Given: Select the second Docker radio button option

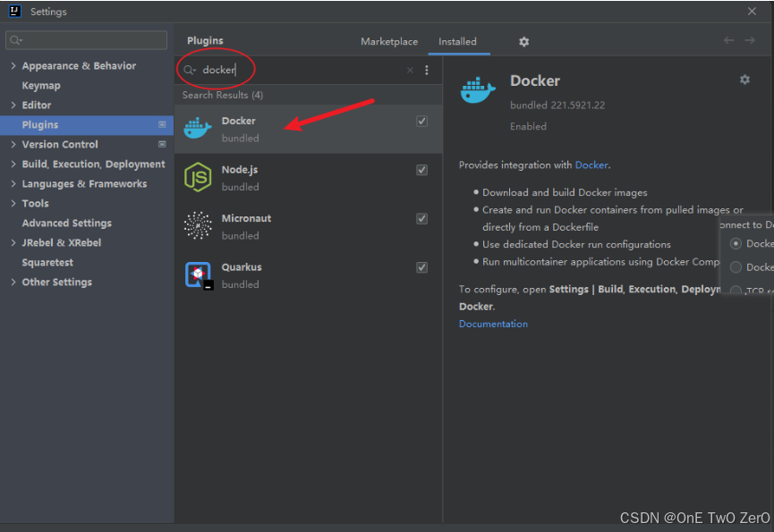Looking at the screenshot, I should click(x=736, y=267).
